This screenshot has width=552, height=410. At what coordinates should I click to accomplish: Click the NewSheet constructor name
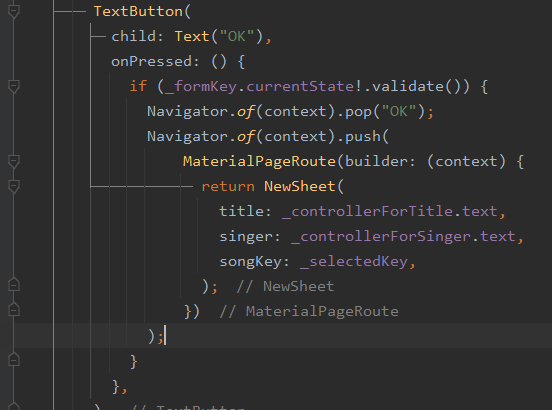300,187
